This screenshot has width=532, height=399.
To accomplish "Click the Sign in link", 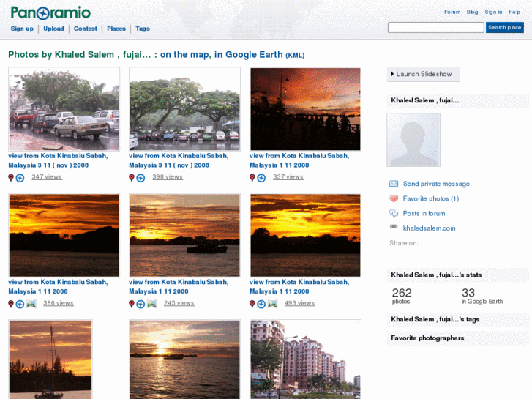I will click(493, 12).
